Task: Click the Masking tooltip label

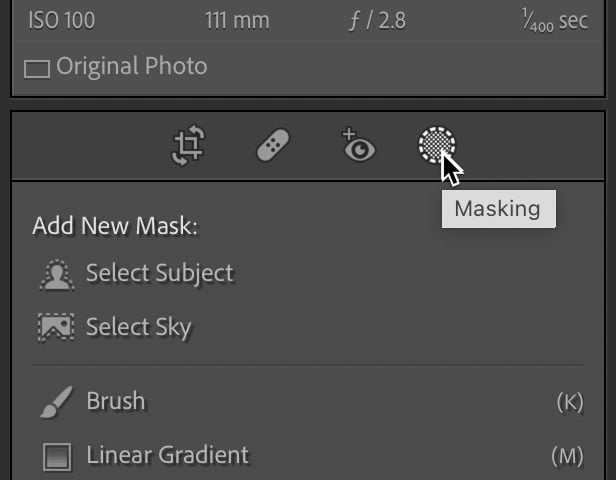Action: [499, 209]
